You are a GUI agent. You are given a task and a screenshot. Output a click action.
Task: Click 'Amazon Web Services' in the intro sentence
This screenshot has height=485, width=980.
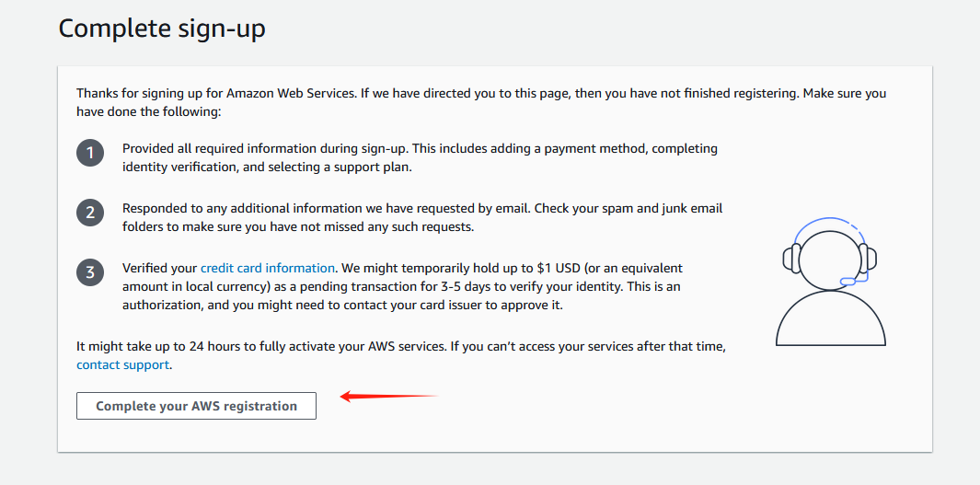291,94
